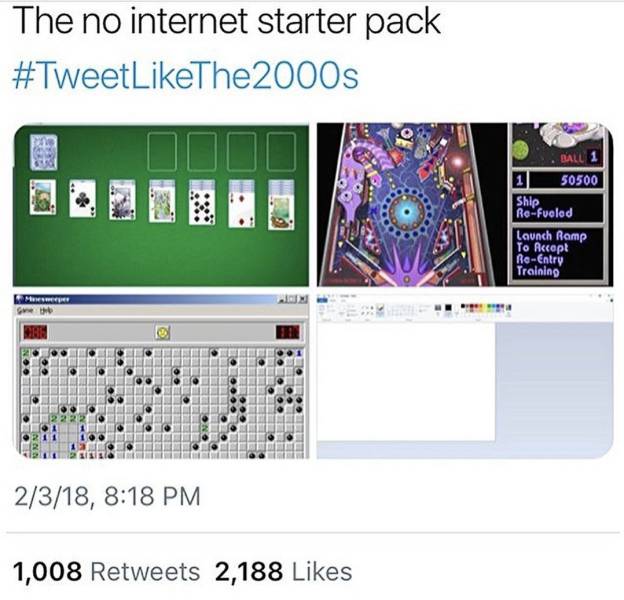Open the #TweetLikeThe2000s hashtag
The image size is (624, 600).
184,76
